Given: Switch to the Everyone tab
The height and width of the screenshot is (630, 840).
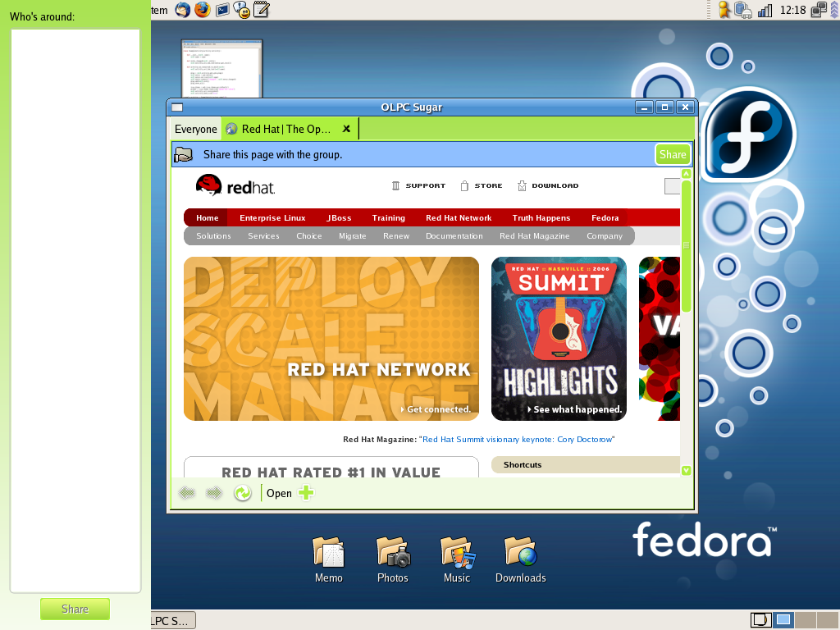Looking at the screenshot, I should [196, 129].
